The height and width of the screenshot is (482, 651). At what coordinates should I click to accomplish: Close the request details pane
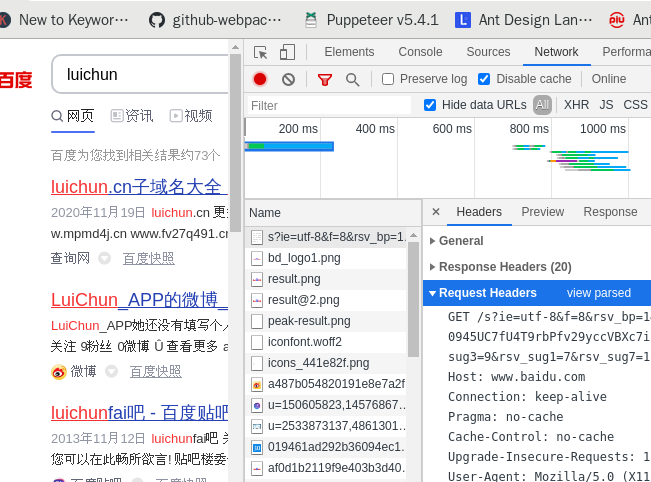coord(436,212)
